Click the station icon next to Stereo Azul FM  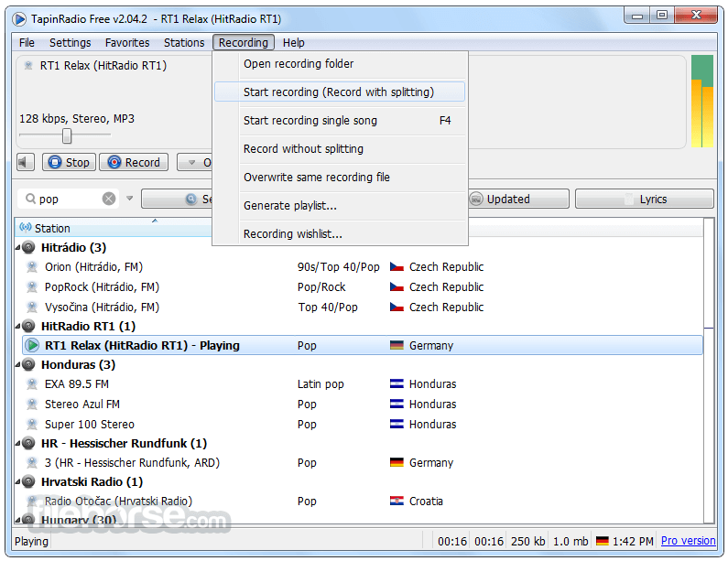[x=32, y=405]
